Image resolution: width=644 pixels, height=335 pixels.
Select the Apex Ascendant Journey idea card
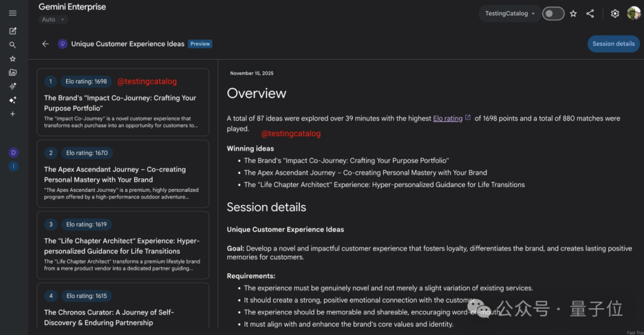[122, 174]
